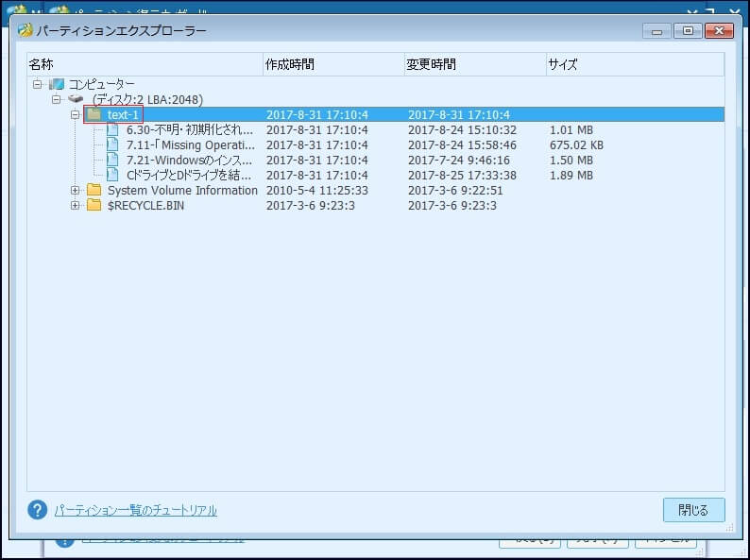Expand the $RECYCLE.BIN folder
The width and height of the screenshot is (750, 560).
coord(76,206)
